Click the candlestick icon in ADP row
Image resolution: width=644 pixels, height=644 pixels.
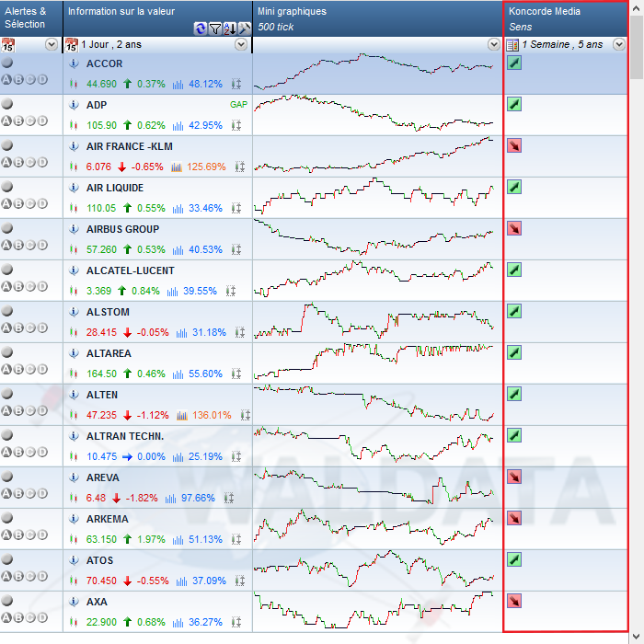pos(74,125)
